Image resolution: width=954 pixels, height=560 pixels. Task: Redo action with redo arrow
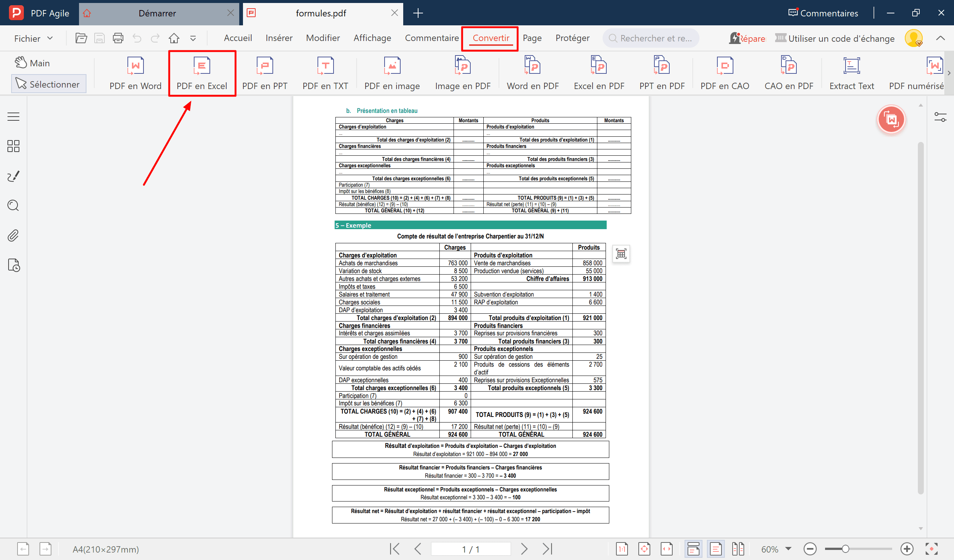coord(155,38)
